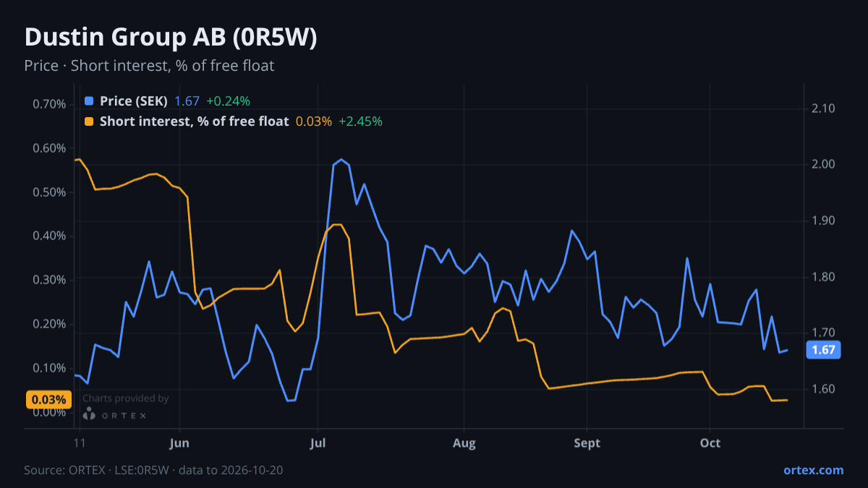Viewport: 868px width, 488px height.
Task: Click the chart title Dustin Group AB (0R5W)
Action: coord(171,38)
